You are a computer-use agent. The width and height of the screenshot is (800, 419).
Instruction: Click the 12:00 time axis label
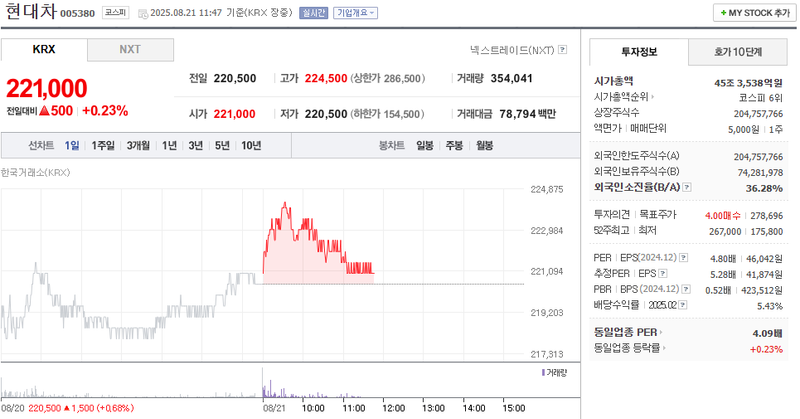393,408
